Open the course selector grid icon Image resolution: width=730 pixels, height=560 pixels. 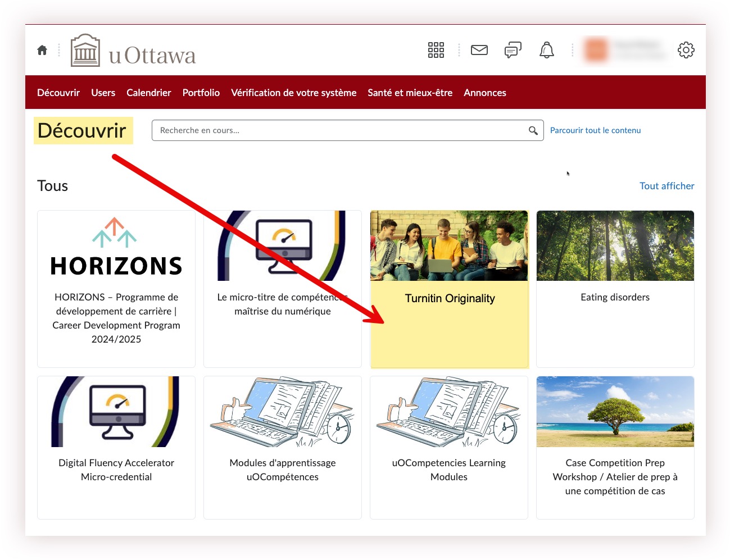pyautogui.click(x=436, y=50)
